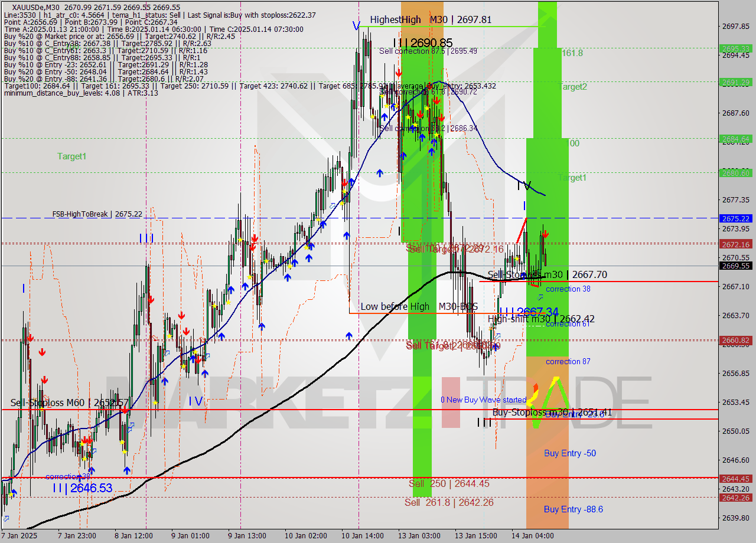The image size is (756, 543).
Task: Click the Target2 label on the right
Action: click(x=572, y=86)
